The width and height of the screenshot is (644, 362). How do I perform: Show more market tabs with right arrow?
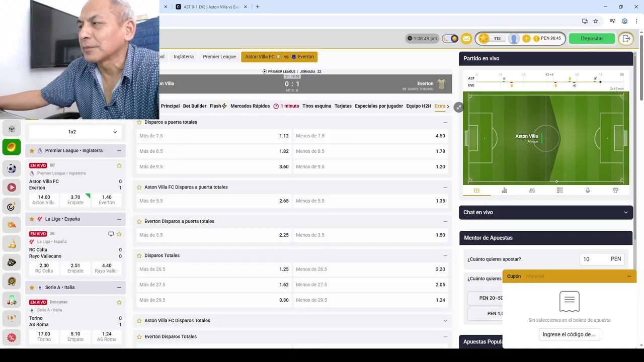(448, 106)
